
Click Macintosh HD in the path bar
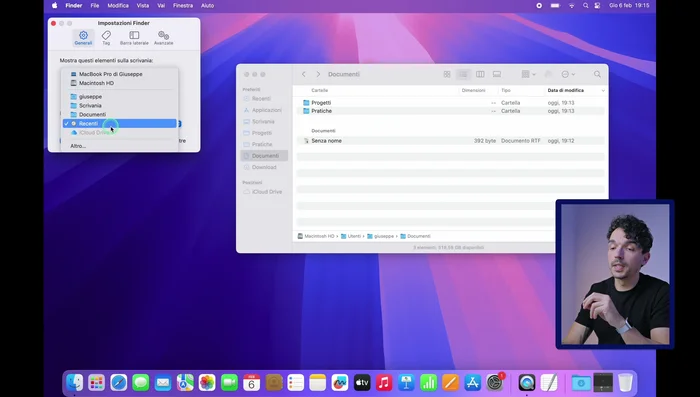[x=316, y=236]
